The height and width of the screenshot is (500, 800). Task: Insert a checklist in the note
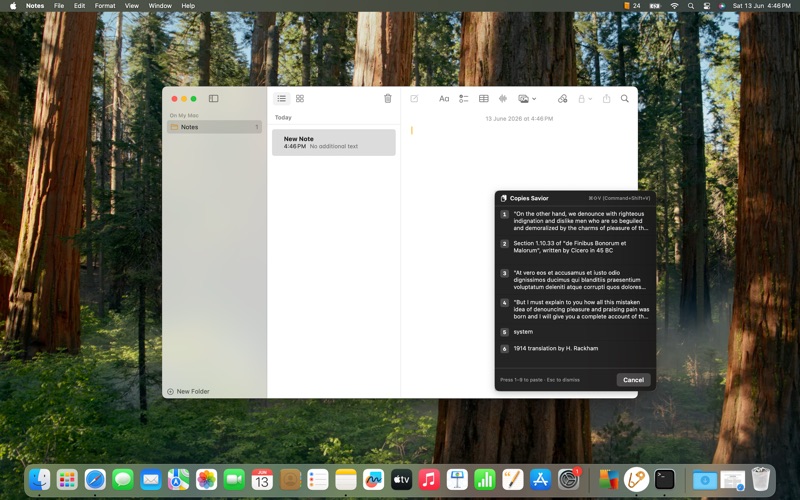click(x=463, y=98)
